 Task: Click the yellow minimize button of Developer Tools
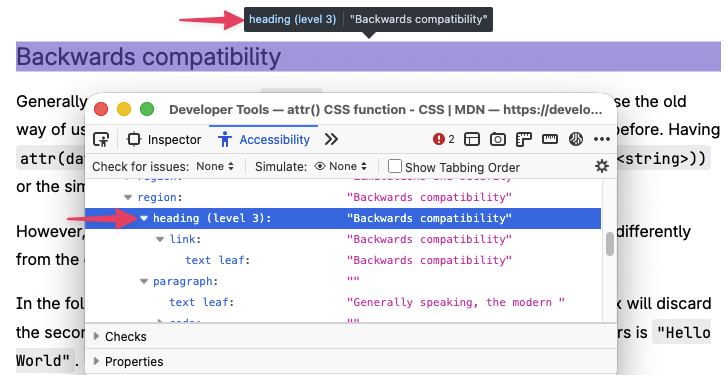pyautogui.click(x=124, y=109)
